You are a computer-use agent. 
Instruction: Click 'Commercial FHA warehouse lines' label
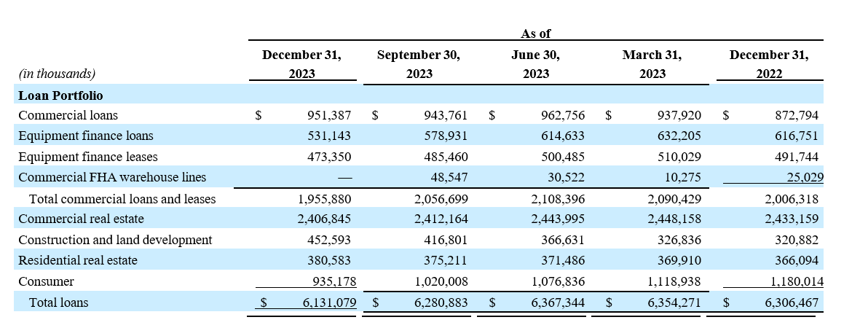click(x=112, y=177)
